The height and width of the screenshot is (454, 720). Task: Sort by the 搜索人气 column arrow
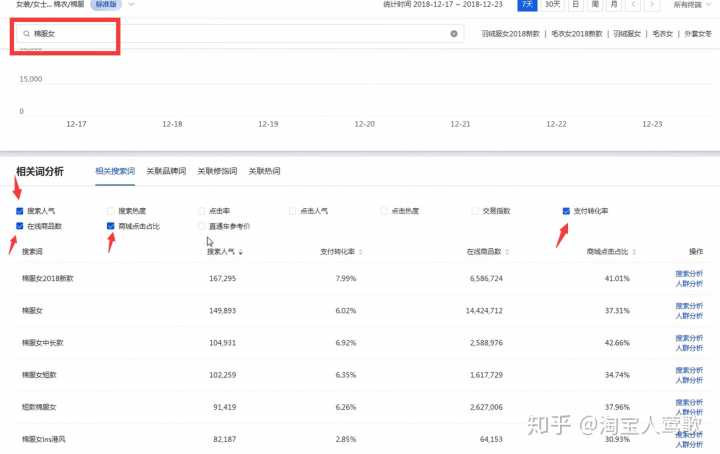coord(240,252)
